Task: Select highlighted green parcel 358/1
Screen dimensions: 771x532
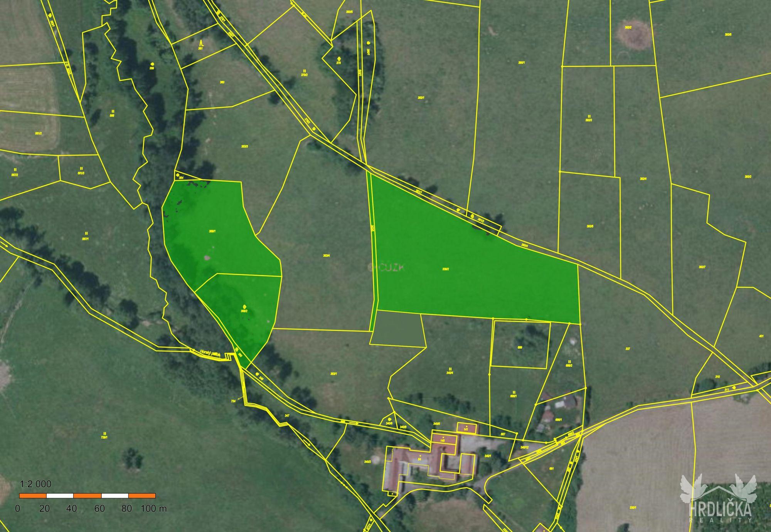Action: [212, 232]
